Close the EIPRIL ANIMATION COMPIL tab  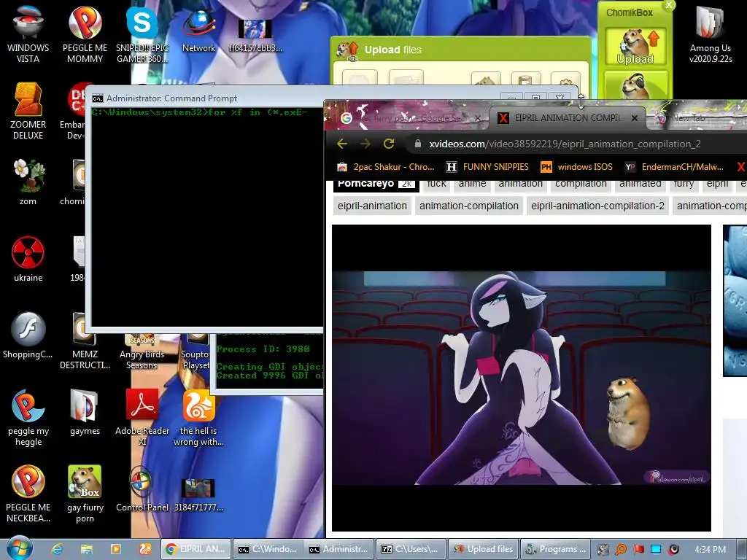pyautogui.click(x=635, y=118)
